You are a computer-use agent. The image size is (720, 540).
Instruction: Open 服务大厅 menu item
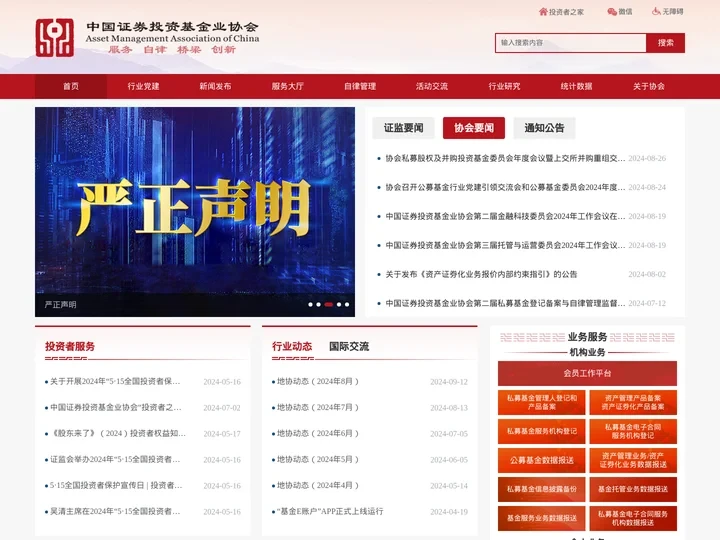point(287,86)
